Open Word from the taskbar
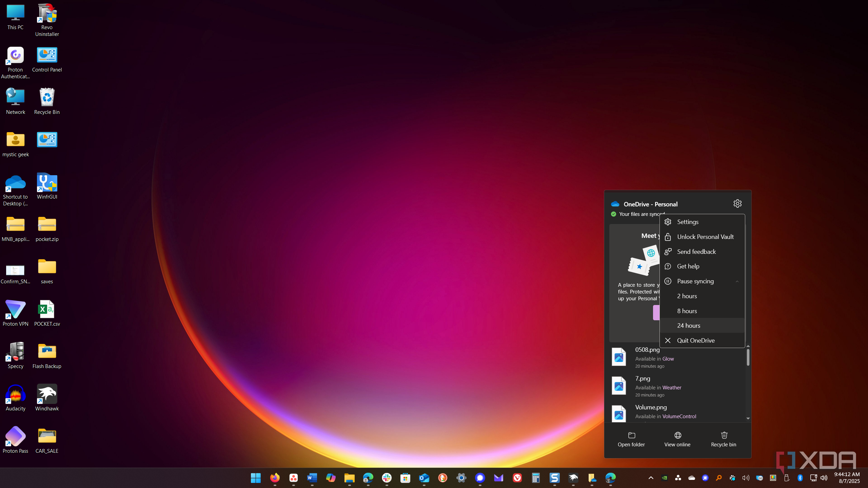 [x=312, y=478]
